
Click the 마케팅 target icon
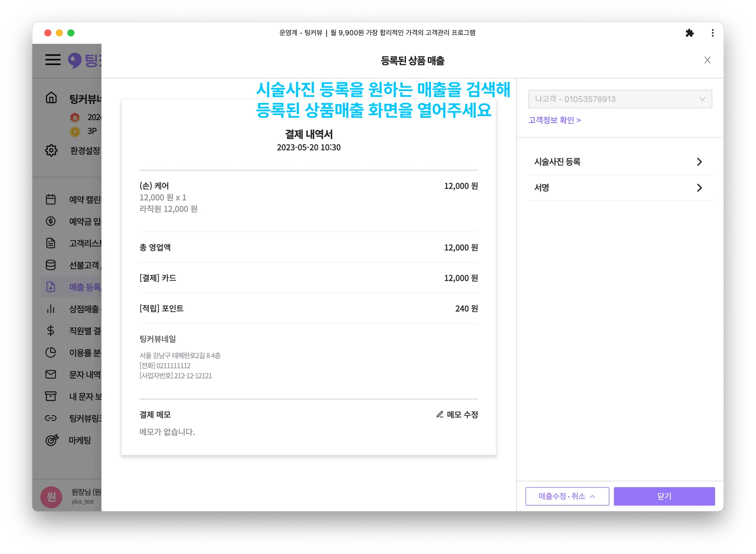(51, 440)
